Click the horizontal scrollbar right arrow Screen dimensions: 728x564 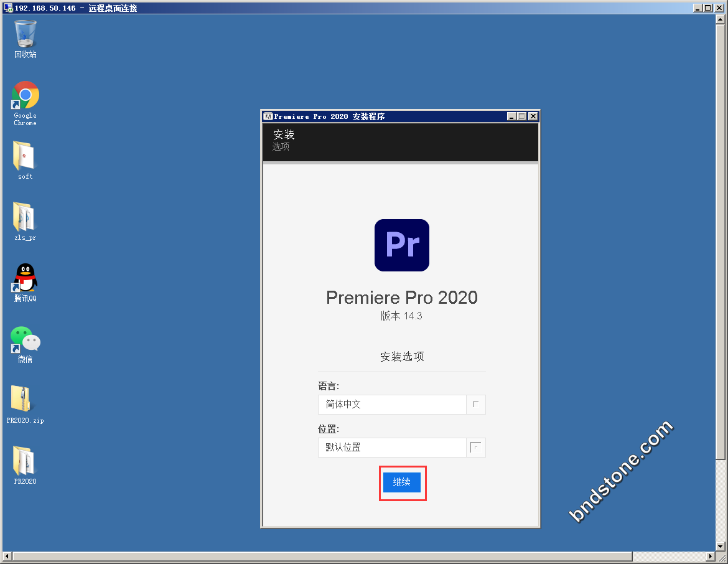[712, 557]
